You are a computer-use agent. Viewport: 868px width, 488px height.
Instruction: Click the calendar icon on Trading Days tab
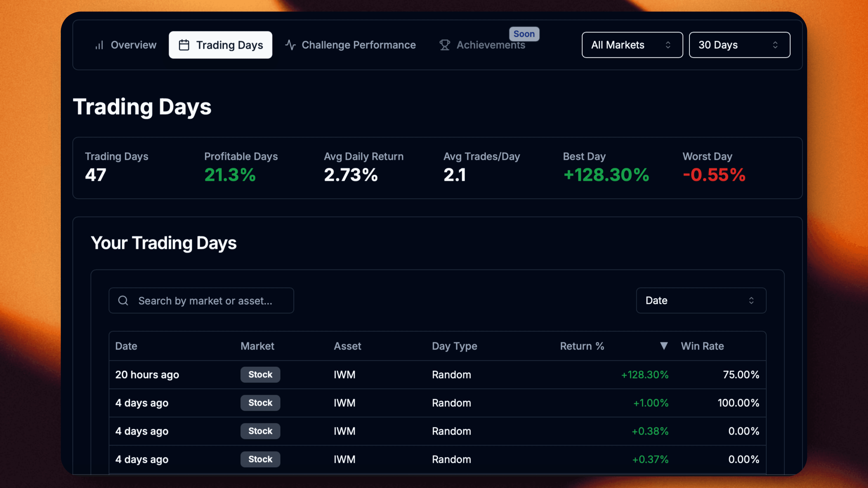click(184, 45)
